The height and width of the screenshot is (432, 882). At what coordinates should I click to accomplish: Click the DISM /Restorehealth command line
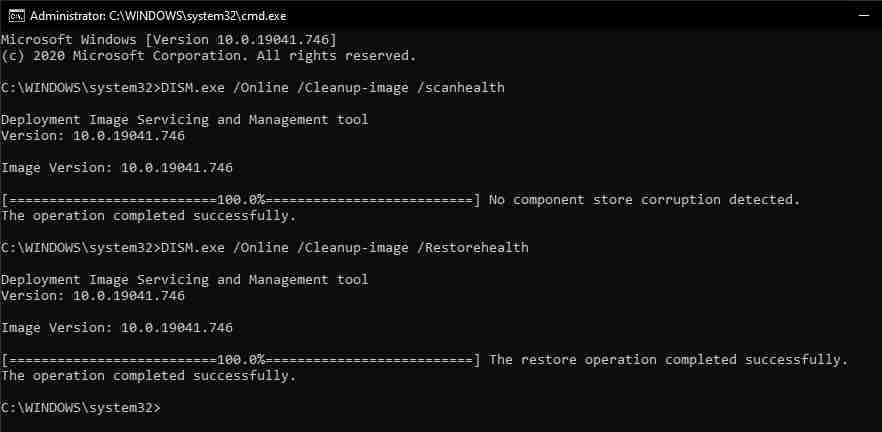tap(265, 247)
